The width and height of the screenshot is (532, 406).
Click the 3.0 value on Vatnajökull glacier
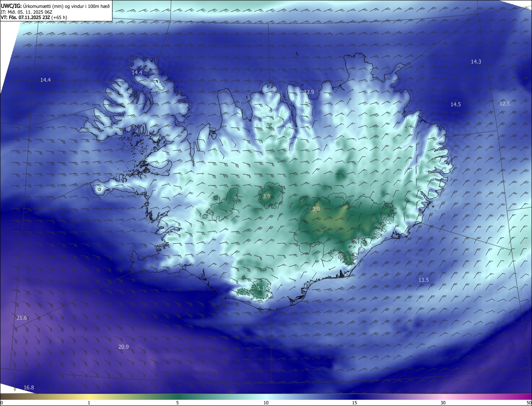point(316,209)
